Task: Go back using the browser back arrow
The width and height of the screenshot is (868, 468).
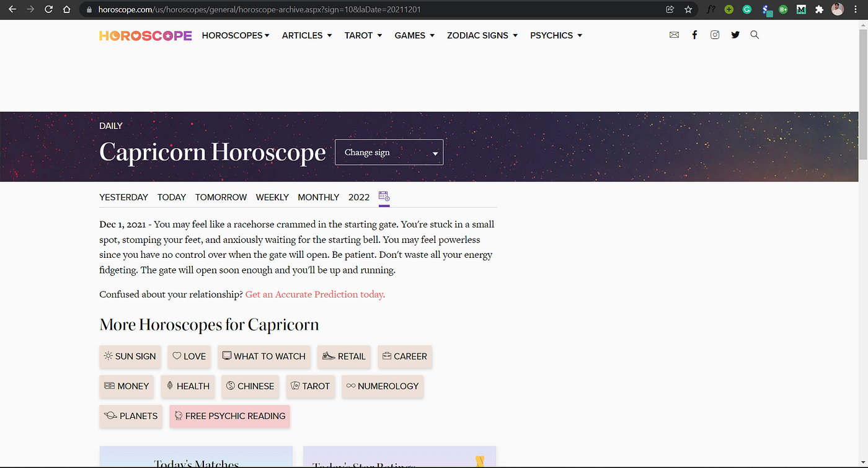Action: (x=12, y=9)
